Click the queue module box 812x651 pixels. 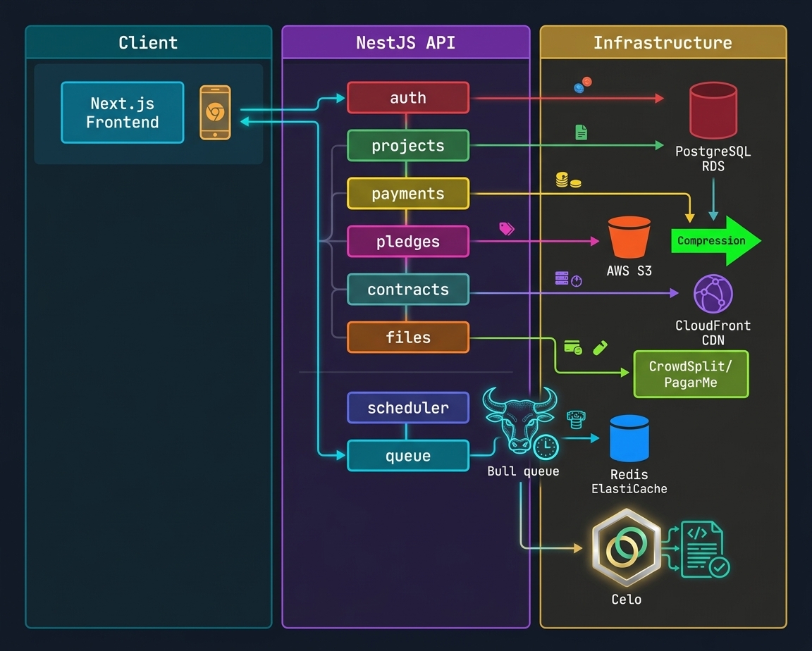(x=408, y=455)
